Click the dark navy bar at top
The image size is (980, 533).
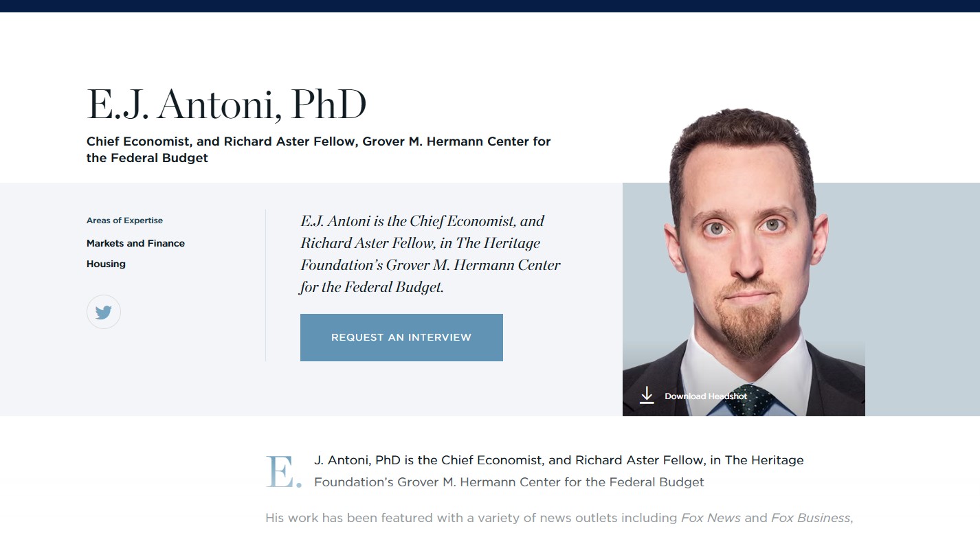click(x=490, y=5)
